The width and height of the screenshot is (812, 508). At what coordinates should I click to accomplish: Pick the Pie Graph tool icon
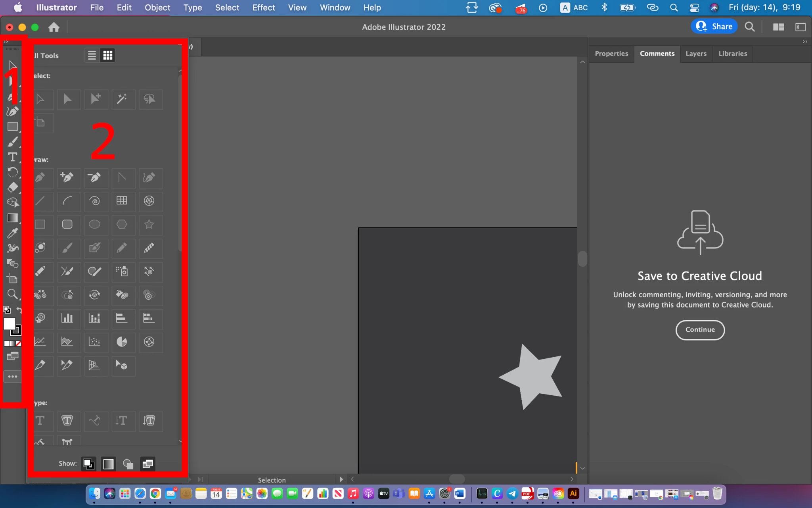click(x=122, y=342)
